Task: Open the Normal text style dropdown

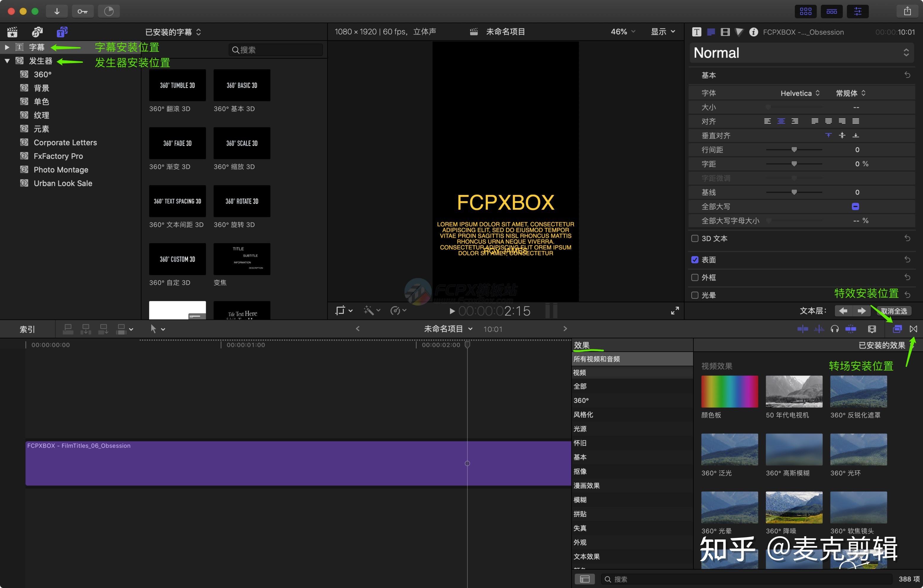Action: tap(801, 53)
